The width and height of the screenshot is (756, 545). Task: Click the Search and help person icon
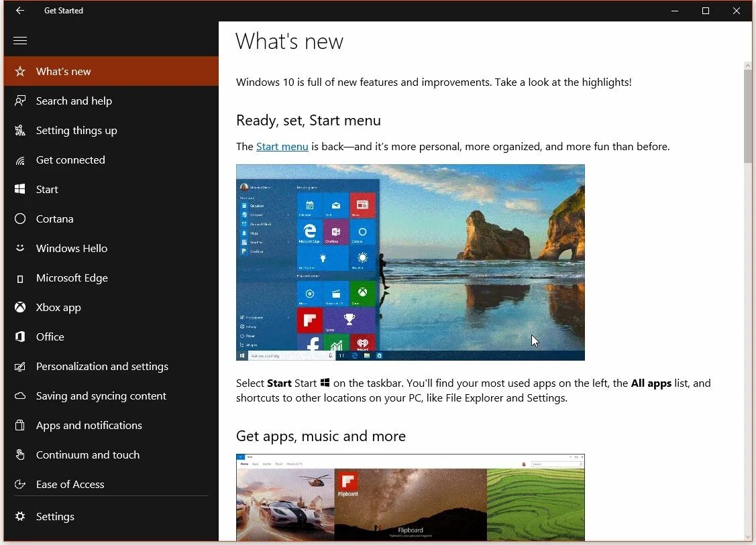pyautogui.click(x=19, y=101)
